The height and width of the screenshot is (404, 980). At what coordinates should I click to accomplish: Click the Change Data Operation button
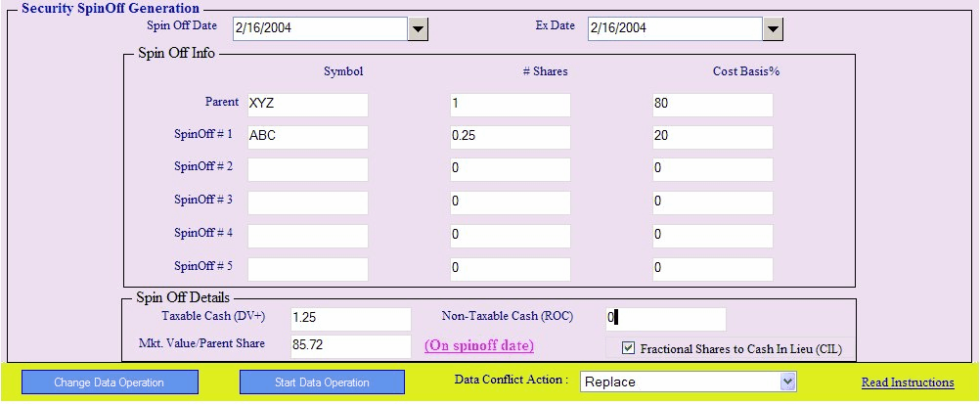coord(110,382)
